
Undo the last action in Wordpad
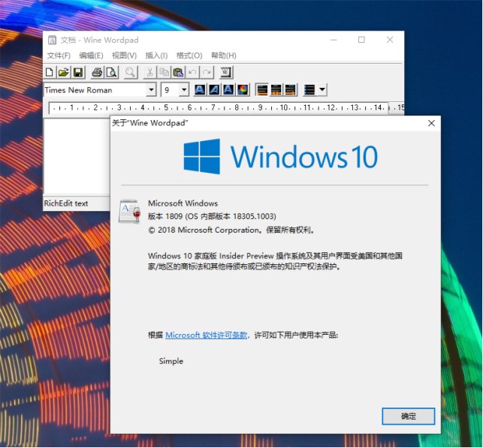[x=192, y=72]
